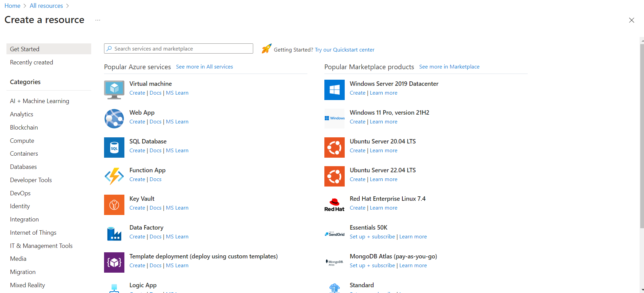Select the Get Started menu item
Screen dimensions: 644x293
pos(49,49)
